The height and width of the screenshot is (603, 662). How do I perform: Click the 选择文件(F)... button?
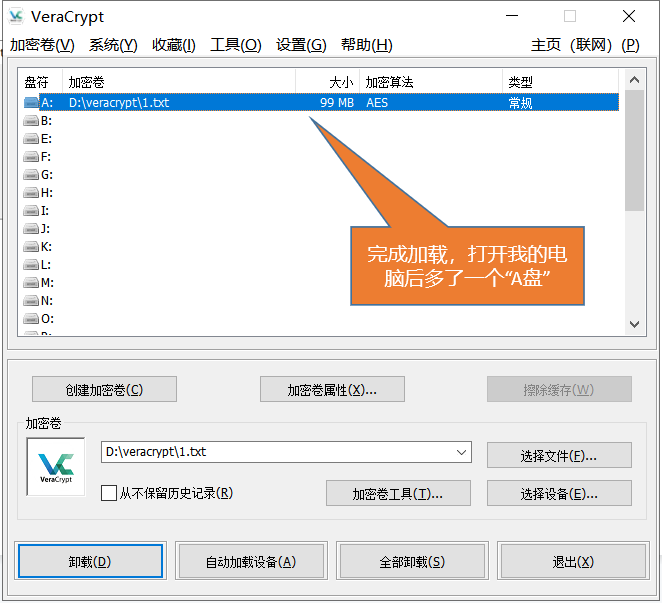click(x=559, y=455)
